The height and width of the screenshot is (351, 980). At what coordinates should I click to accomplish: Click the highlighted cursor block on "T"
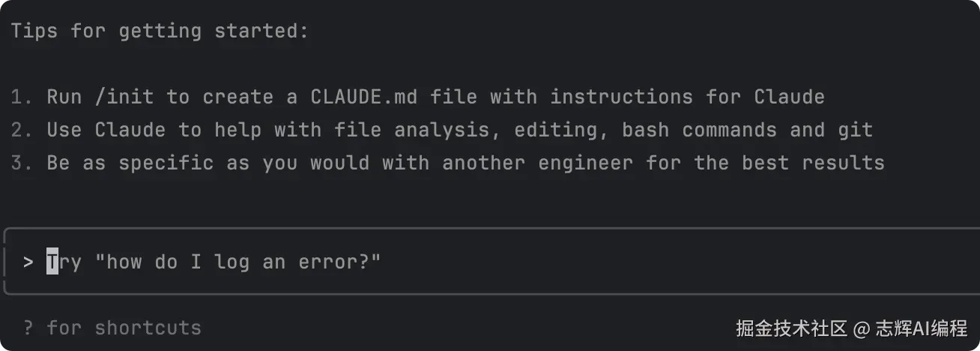pyautogui.click(x=52, y=262)
